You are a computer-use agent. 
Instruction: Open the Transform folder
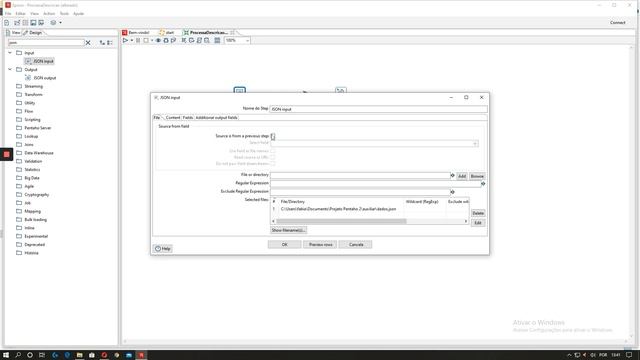pos(29,94)
